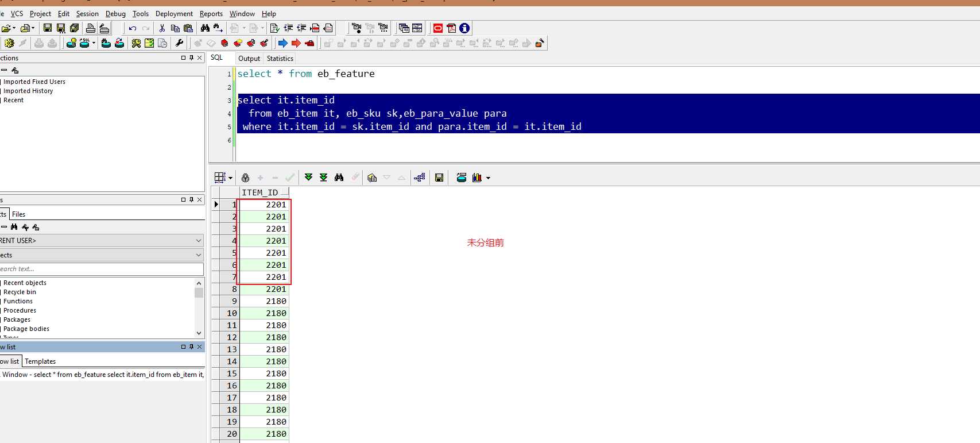Click the Query by example icon
The width and height of the screenshot is (980, 443).
click(x=372, y=178)
